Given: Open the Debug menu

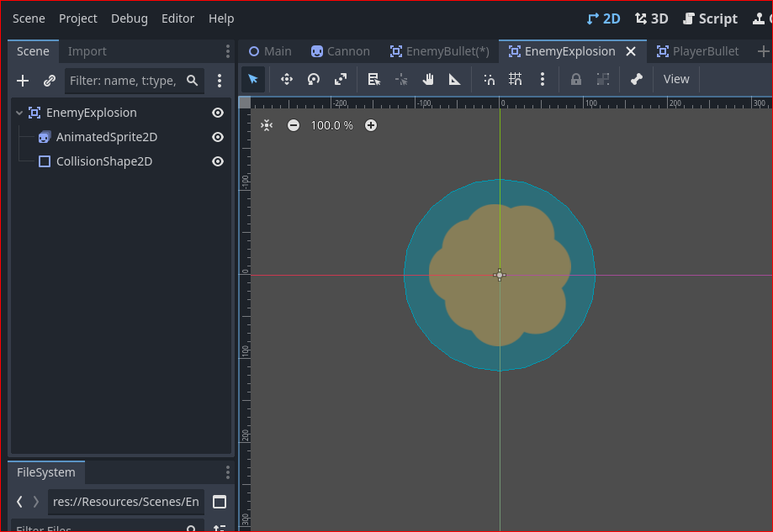Looking at the screenshot, I should pos(130,18).
